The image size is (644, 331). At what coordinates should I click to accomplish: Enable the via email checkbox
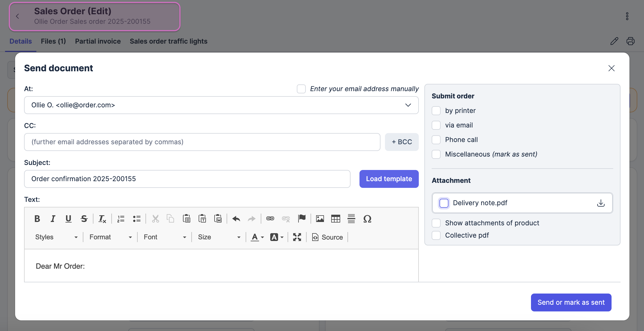click(x=436, y=125)
